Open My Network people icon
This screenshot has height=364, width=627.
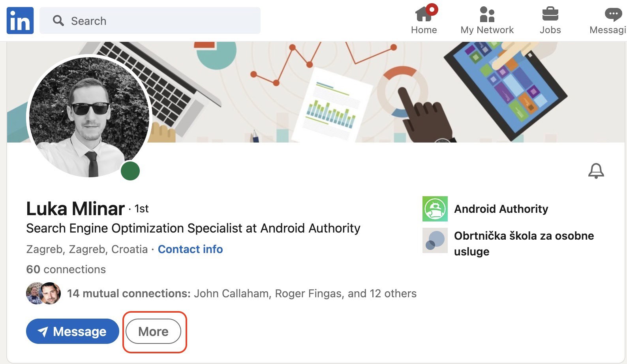tap(487, 14)
